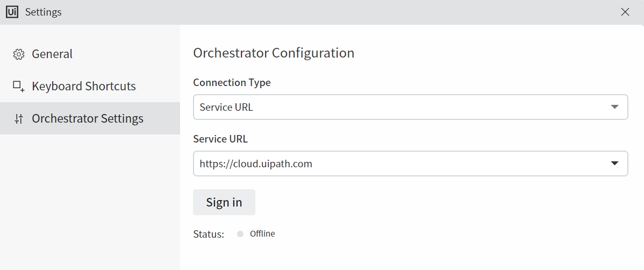Click the Offline status text
644x270 pixels.
(x=262, y=234)
